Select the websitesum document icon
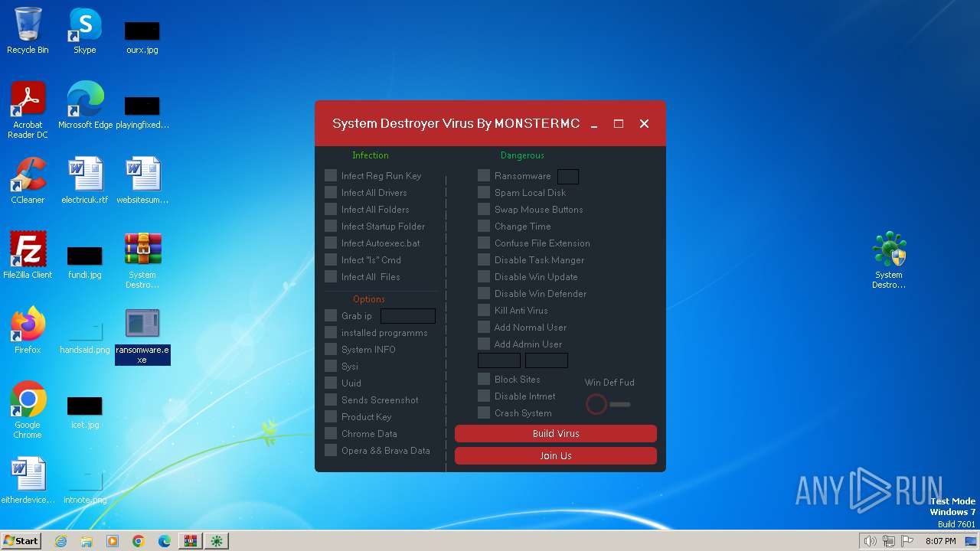Image resolution: width=980 pixels, height=551 pixels. coord(142,181)
